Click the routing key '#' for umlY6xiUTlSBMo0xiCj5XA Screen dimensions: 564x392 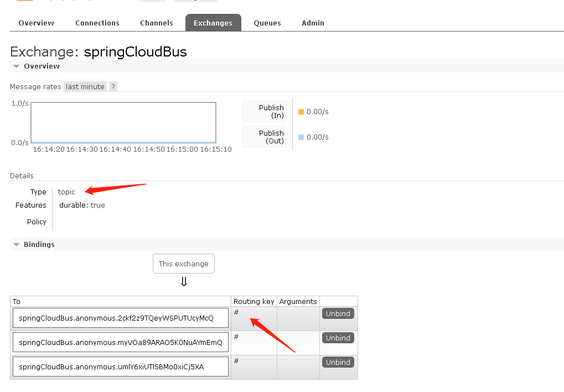pos(236,361)
